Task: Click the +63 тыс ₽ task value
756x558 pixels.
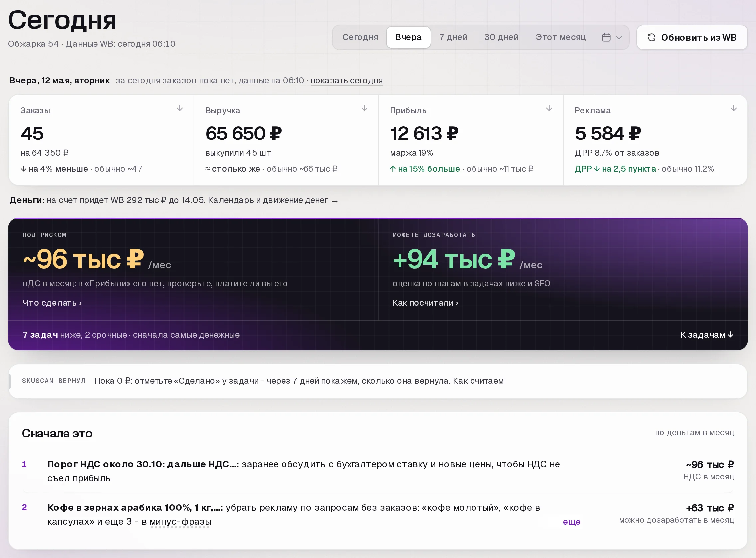Action: (710, 508)
